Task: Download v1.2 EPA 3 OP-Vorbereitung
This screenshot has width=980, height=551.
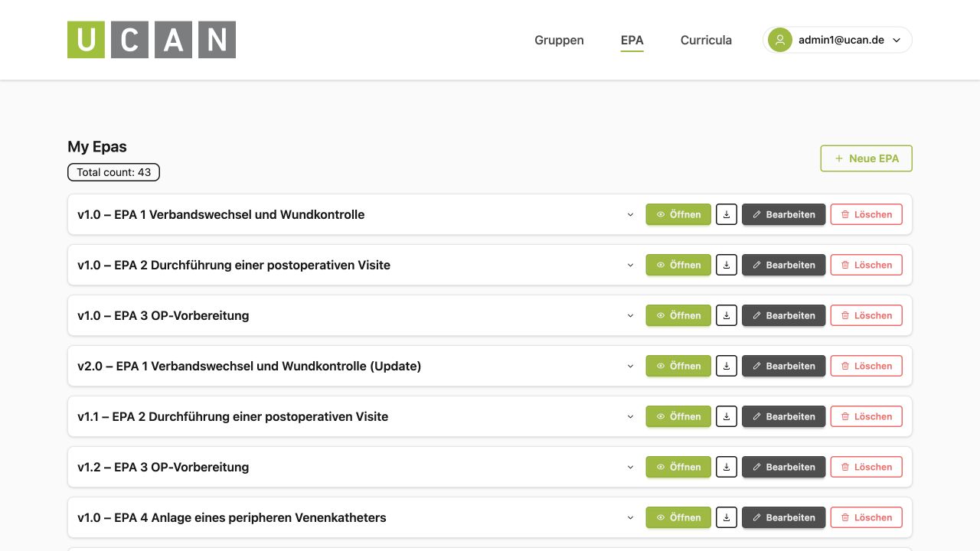Action: coord(727,467)
